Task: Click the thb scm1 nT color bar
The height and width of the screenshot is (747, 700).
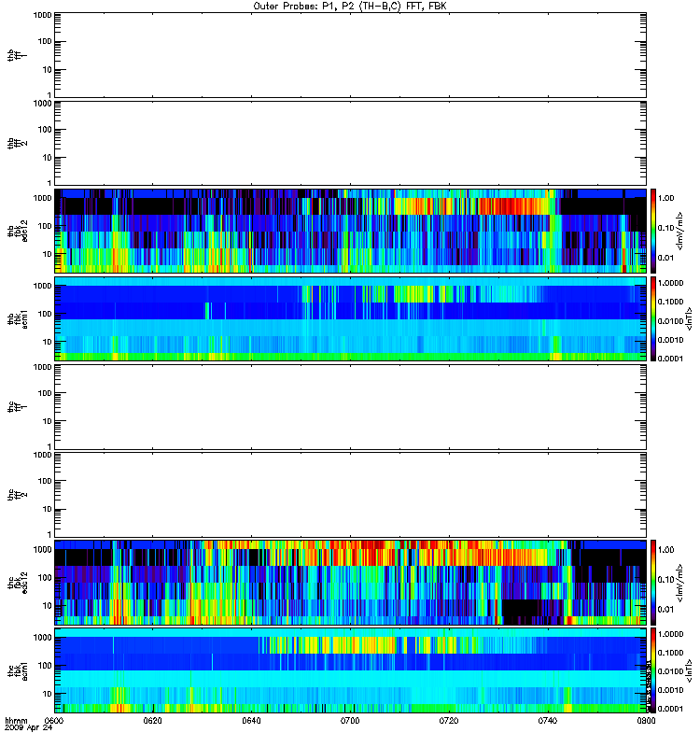Action: tap(653, 318)
